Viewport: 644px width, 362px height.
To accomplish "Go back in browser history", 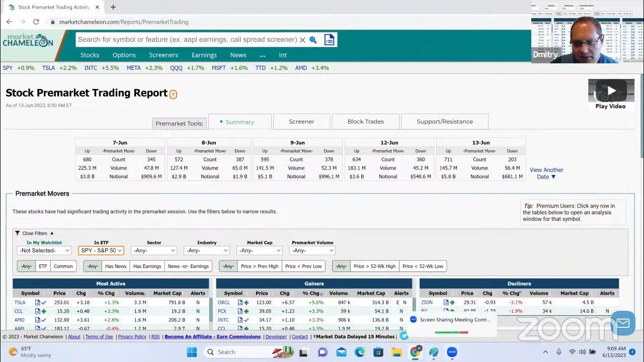I will 9,22.
